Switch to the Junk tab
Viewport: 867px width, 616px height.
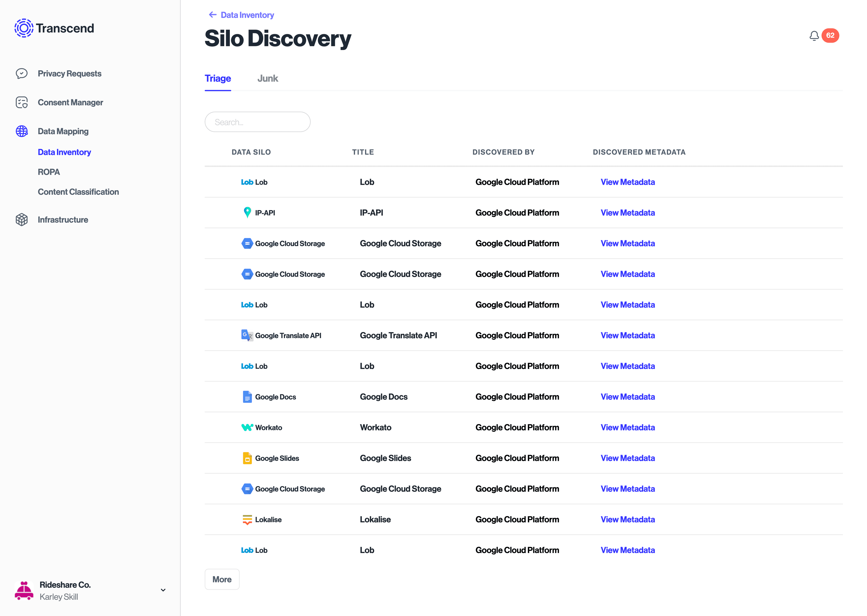tap(268, 78)
